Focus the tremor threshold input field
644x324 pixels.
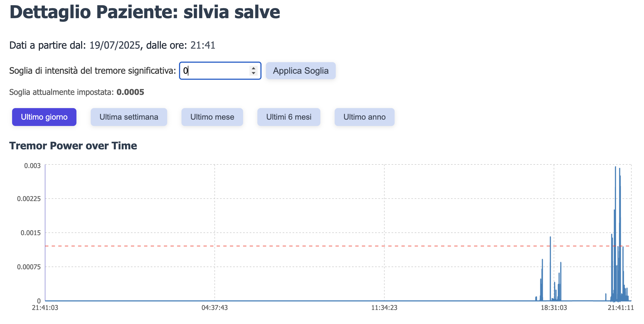tap(220, 71)
